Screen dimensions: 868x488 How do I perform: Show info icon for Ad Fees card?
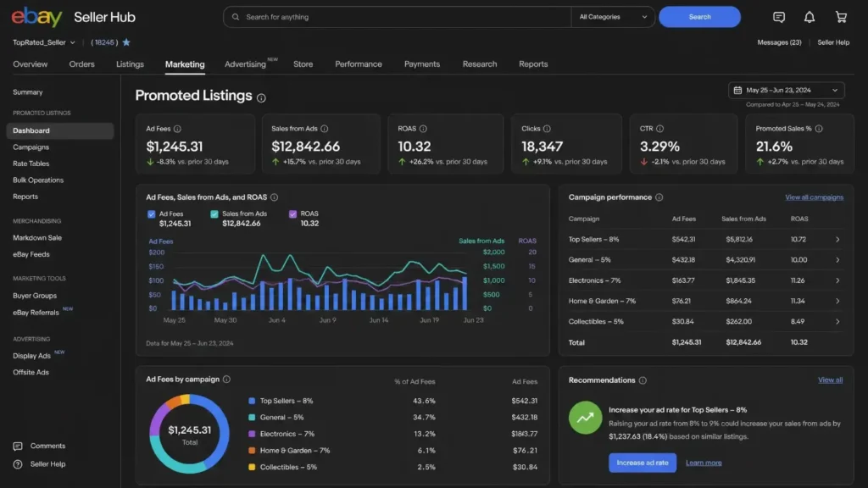tap(177, 129)
